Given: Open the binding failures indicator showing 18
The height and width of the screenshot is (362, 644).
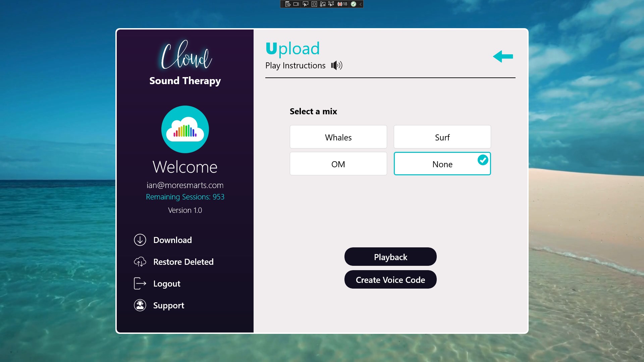Looking at the screenshot, I should coord(342,4).
